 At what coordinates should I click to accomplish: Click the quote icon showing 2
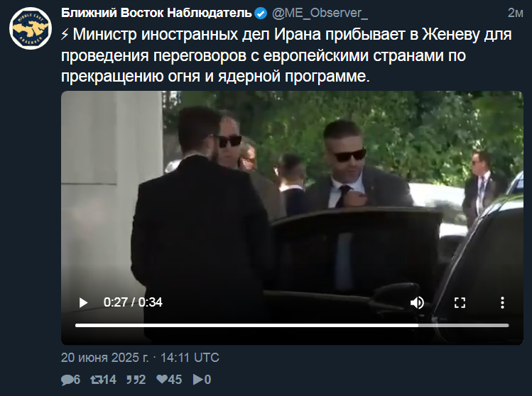click(x=132, y=380)
